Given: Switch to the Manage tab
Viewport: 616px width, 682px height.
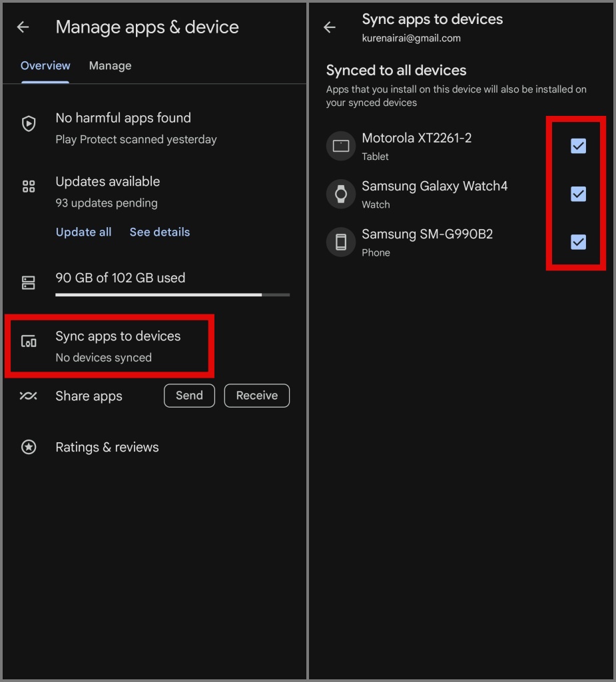Looking at the screenshot, I should (x=110, y=66).
